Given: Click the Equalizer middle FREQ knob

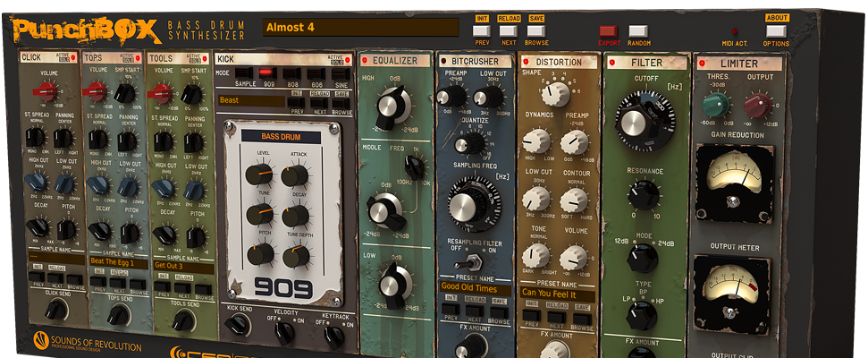Looking at the screenshot, I should pyautogui.click(x=414, y=166).
